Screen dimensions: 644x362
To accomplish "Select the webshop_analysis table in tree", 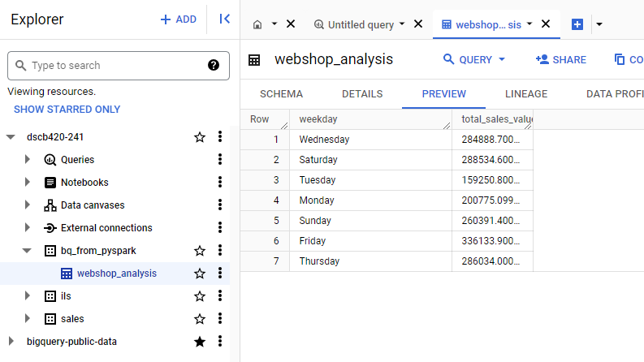I will 117,274.
